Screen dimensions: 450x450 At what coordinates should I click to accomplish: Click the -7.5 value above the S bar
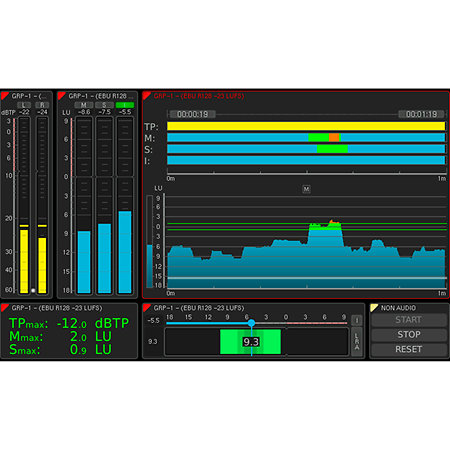click(x=104, y=112)
